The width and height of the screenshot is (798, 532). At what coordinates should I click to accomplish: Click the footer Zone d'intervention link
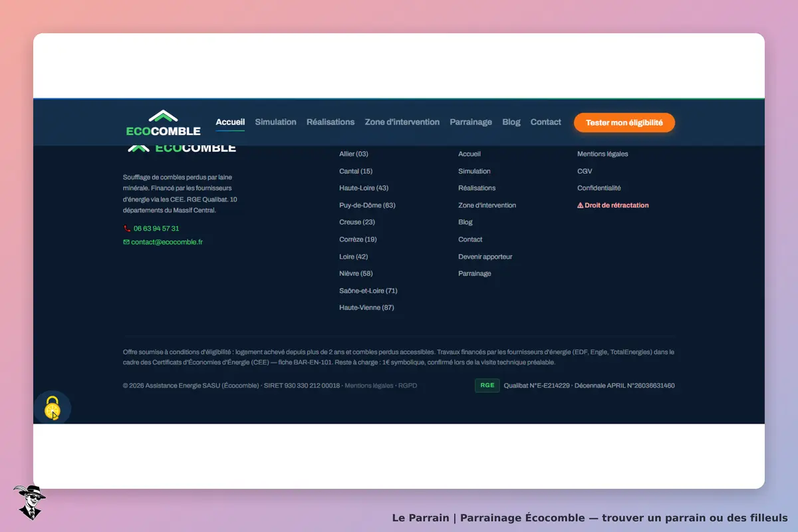point(487,205)
